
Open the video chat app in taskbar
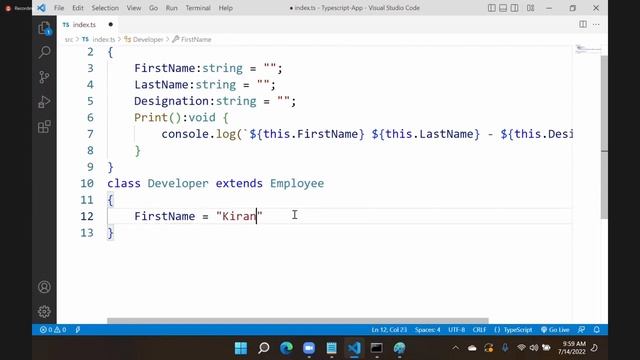[x=309, y=348]
